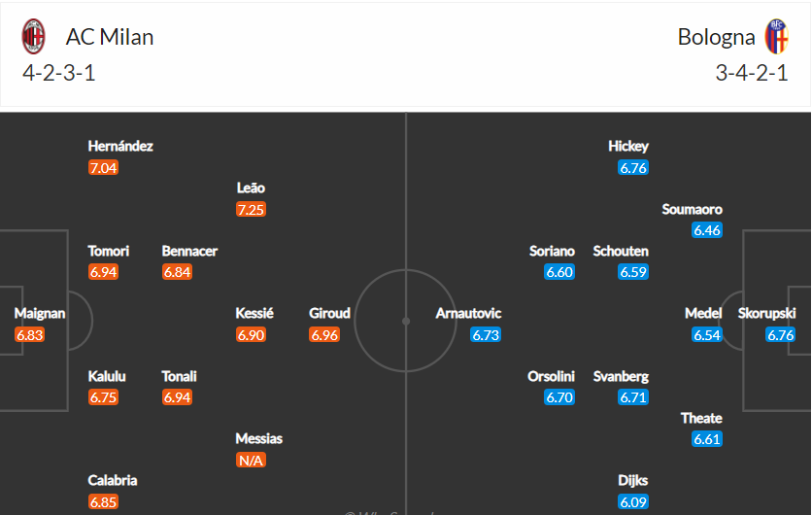Click the Bologna club crest
The height and width of the screenshot is (515, 812).
point(776,36)
